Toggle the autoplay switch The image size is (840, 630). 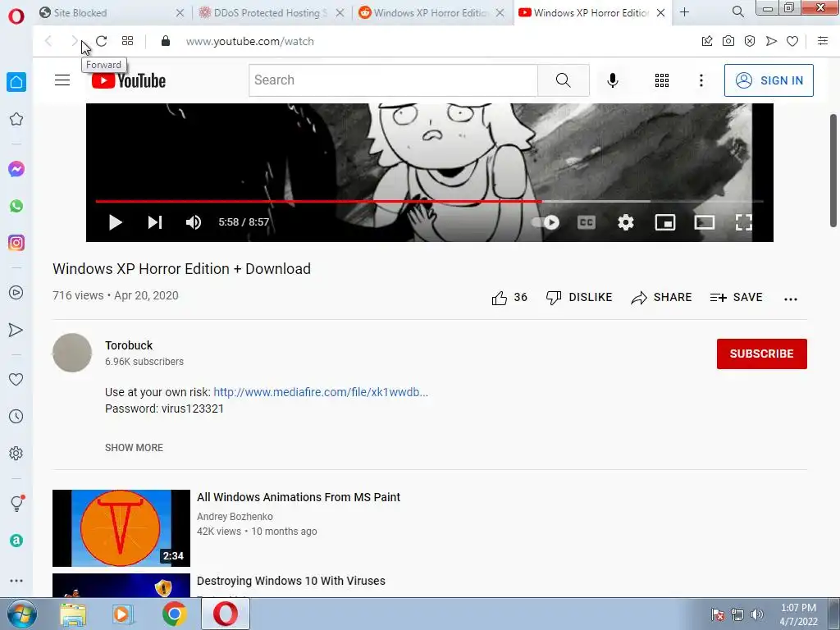point(546,222)
